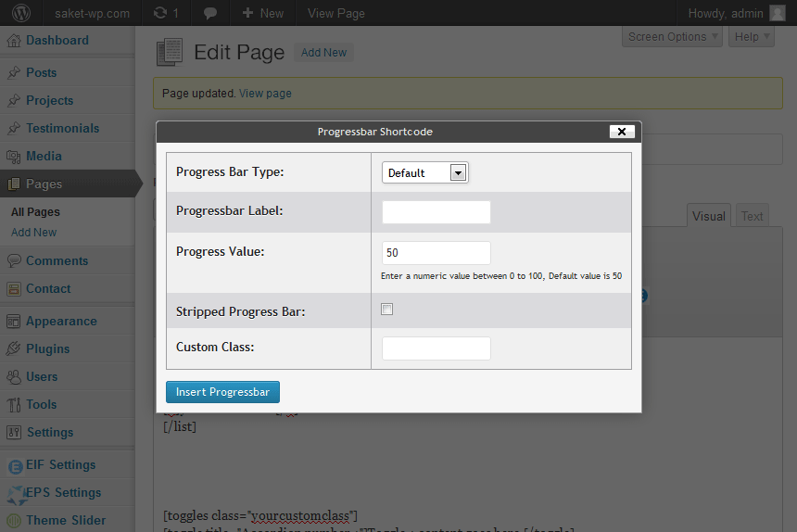Click the Tools icon in sidebar

point(14,404)
